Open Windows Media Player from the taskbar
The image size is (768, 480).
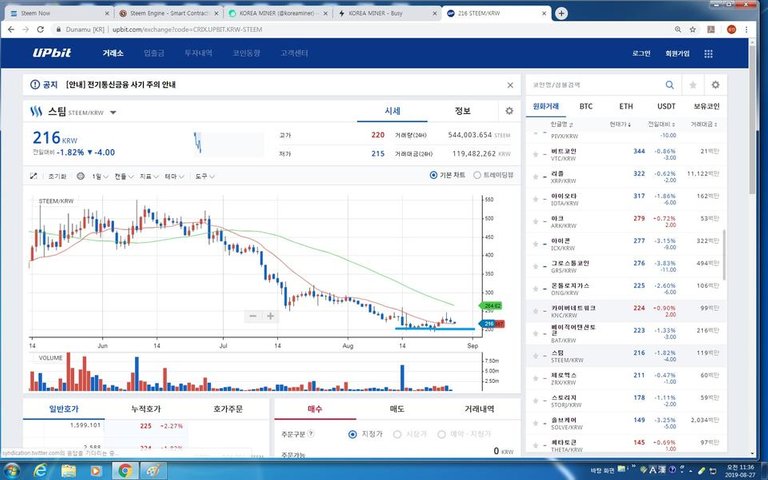(96, 471)
